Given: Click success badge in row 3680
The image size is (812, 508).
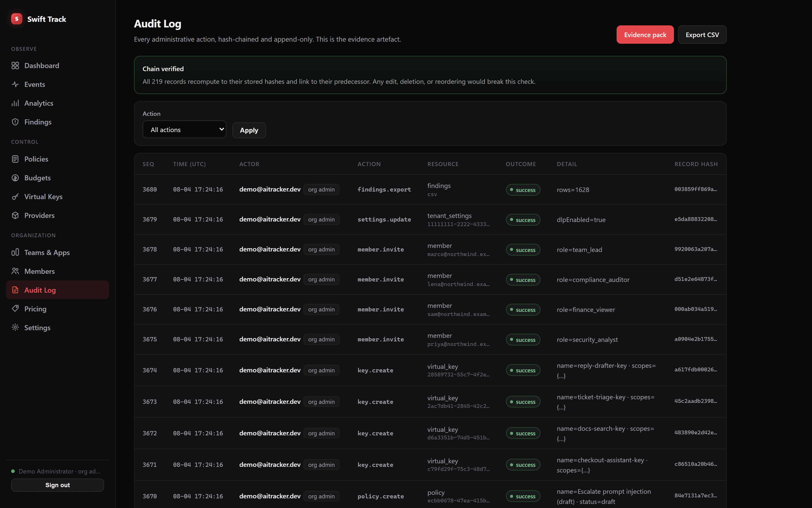Looking at the screenshot, I should tap(523, 190).
